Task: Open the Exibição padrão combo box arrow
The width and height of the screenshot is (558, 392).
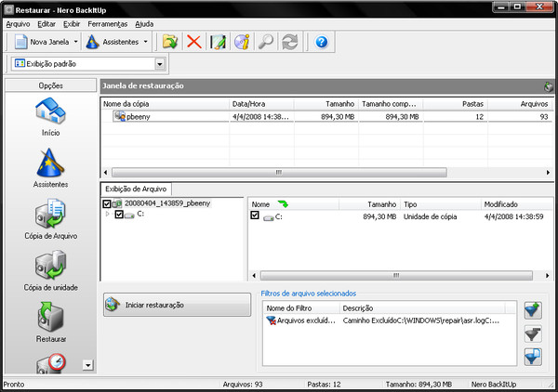Action: coord(160,64)
